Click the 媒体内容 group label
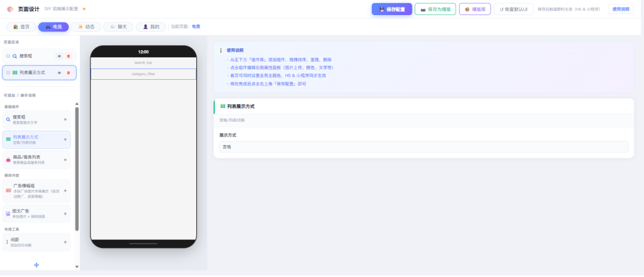 [x=12, y=175]
